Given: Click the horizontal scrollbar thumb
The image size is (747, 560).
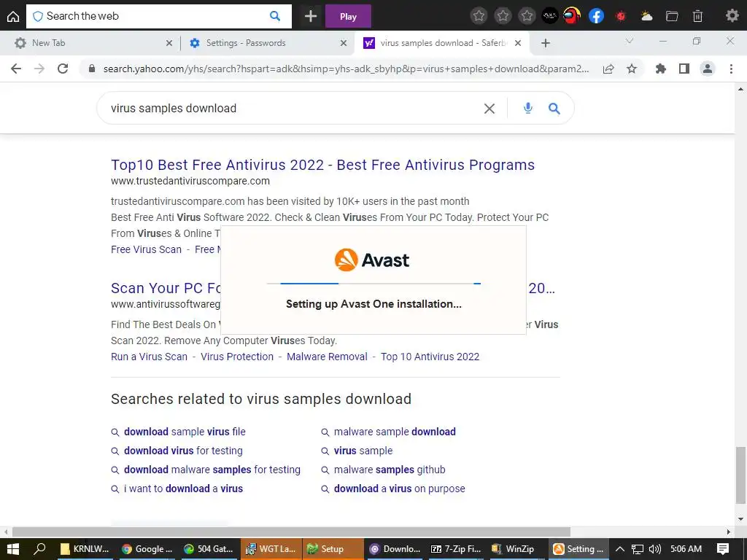Looking at the screenshot, I should click(291, 532).
